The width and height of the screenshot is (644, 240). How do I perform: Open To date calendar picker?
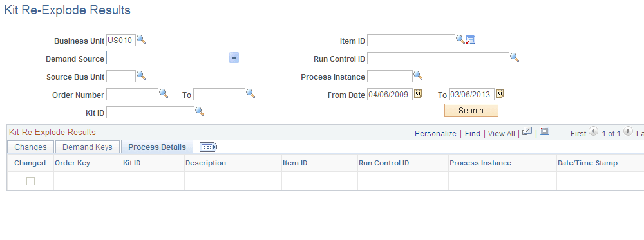[x=500, y=94]
